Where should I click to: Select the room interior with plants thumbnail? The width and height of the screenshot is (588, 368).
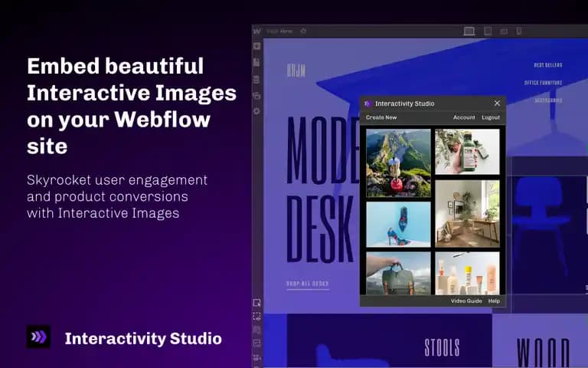[x=467, y=214]
